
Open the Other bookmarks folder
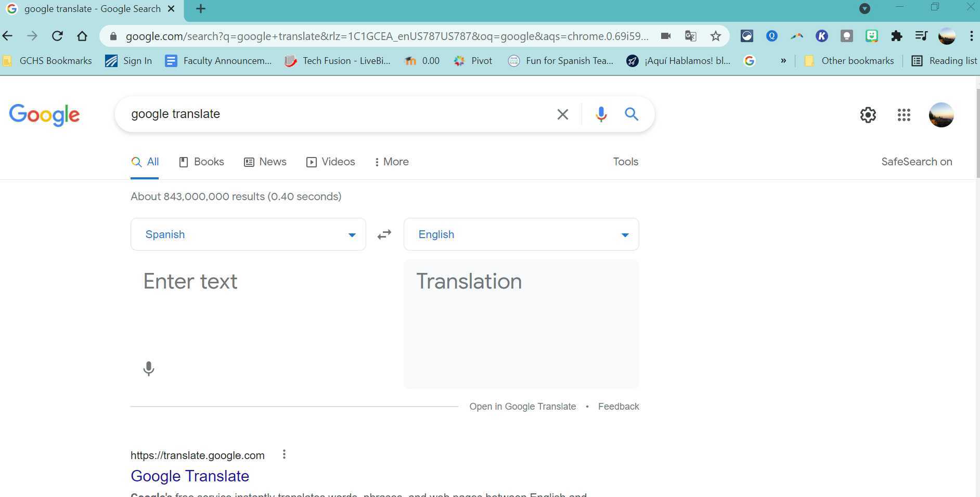point(849,61)
